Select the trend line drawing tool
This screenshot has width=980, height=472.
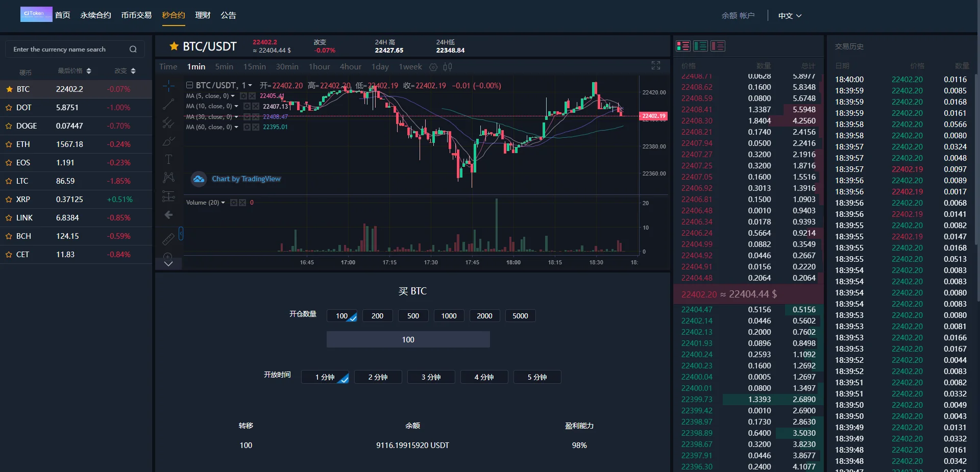(168, 105)
